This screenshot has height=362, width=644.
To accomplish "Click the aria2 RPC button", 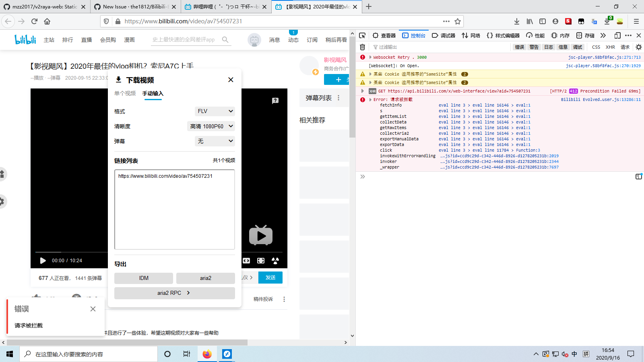I will click(175, 293).
